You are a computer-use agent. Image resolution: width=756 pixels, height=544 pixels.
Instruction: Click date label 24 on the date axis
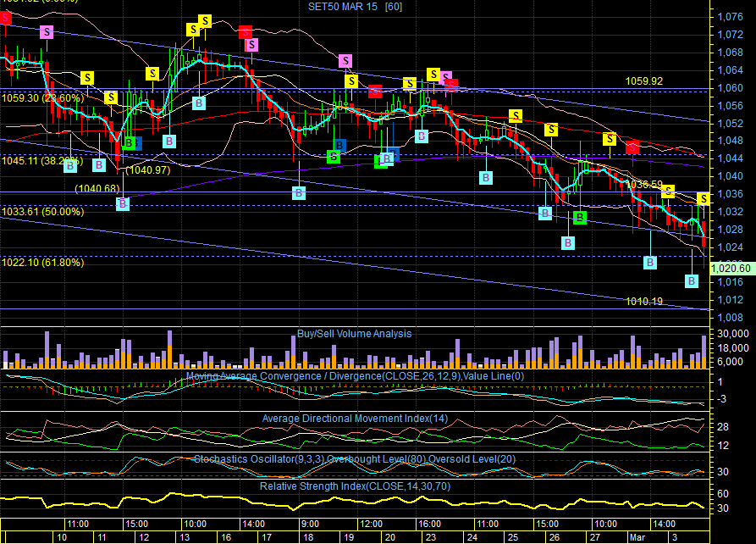click(472, 537)
